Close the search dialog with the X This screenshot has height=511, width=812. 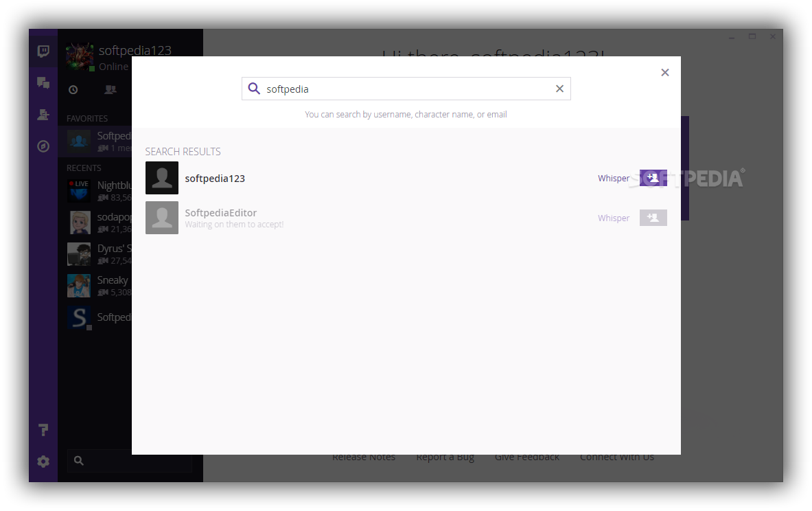tap(665, 73)
